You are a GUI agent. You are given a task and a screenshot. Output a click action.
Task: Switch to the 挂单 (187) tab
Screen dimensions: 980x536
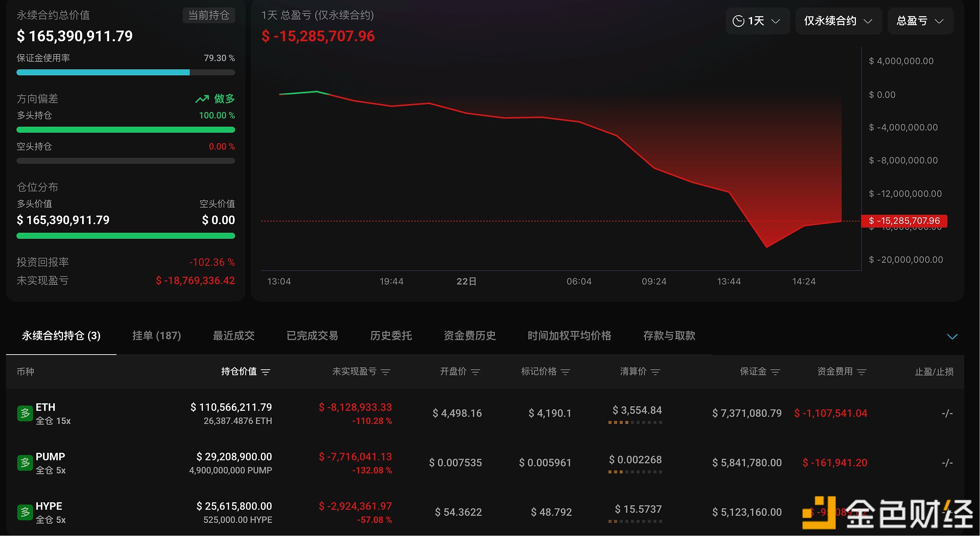tap(156, 336)
